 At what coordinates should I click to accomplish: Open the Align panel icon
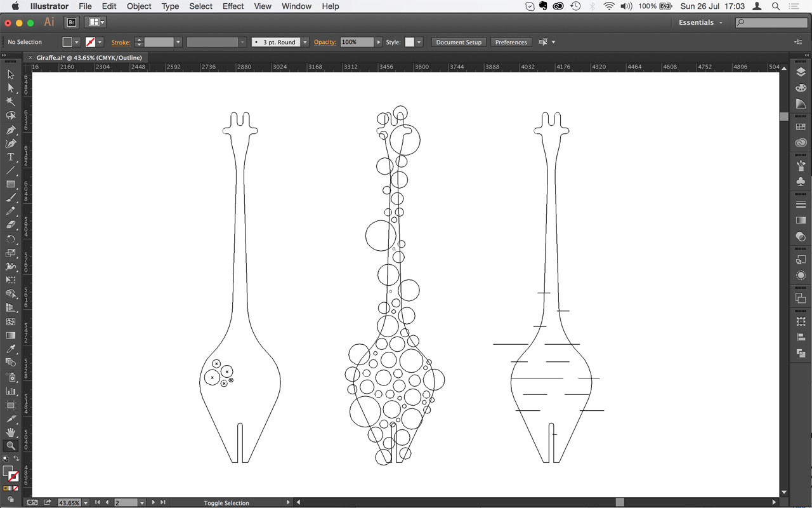click(801, 337)
